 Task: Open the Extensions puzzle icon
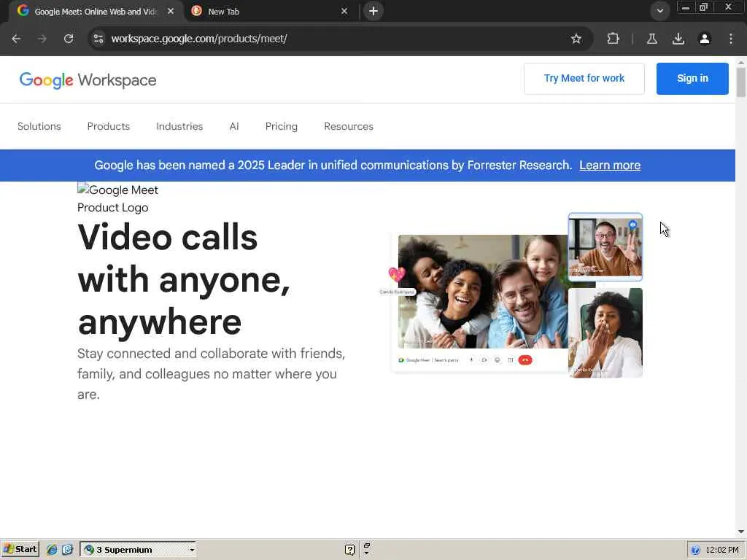613,39
